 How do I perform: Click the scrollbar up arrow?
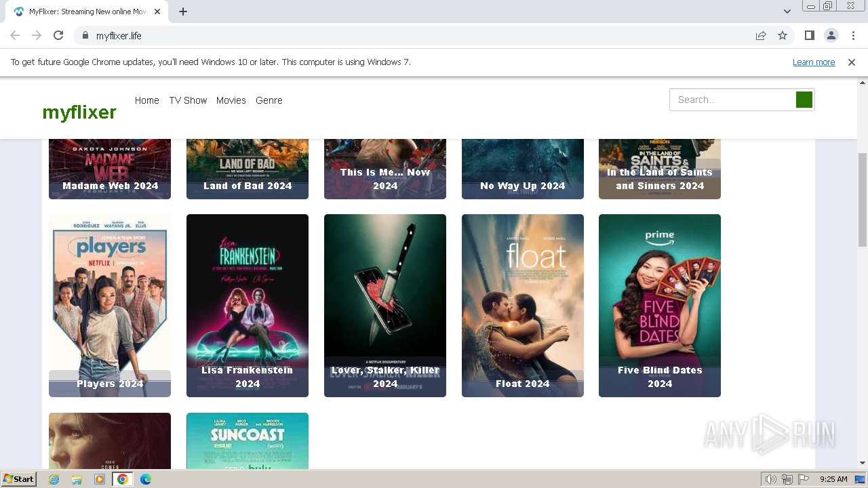[863, 83]
